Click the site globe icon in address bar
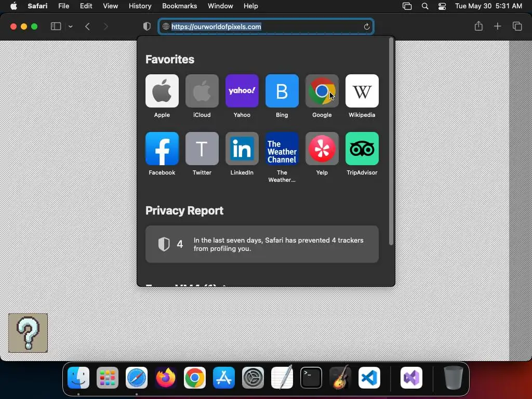 (166, 26)
